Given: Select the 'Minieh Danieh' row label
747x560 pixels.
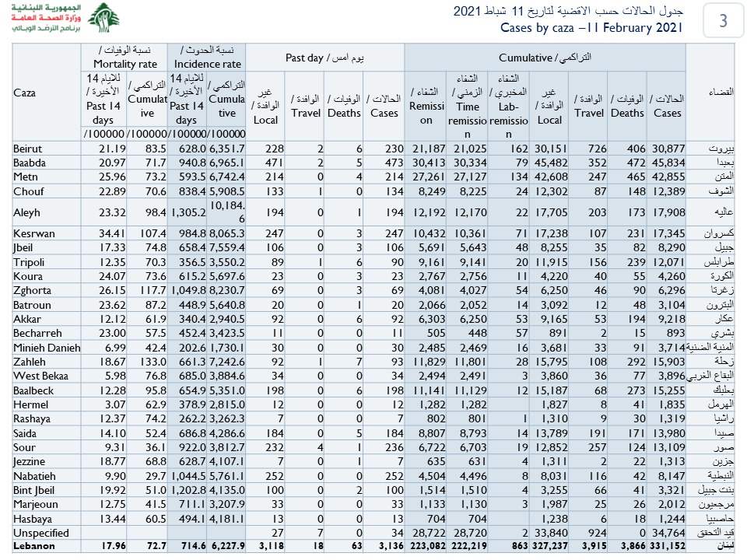Looking at the screenshot, I should (47, 348).
